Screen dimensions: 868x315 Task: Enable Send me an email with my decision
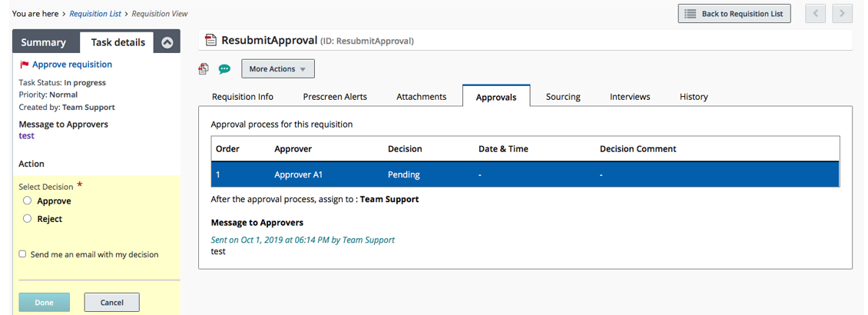click(23, 254)
